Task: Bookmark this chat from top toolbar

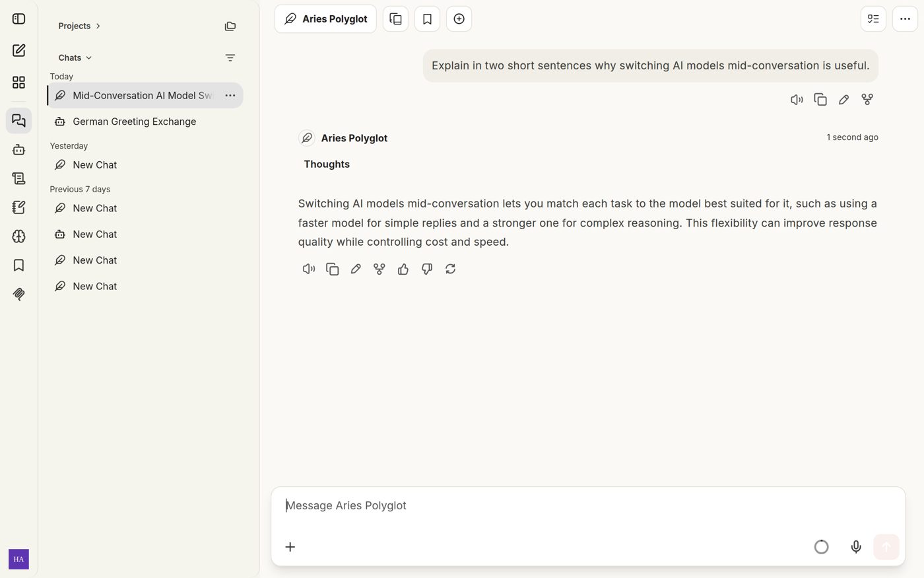Action: 428,19
